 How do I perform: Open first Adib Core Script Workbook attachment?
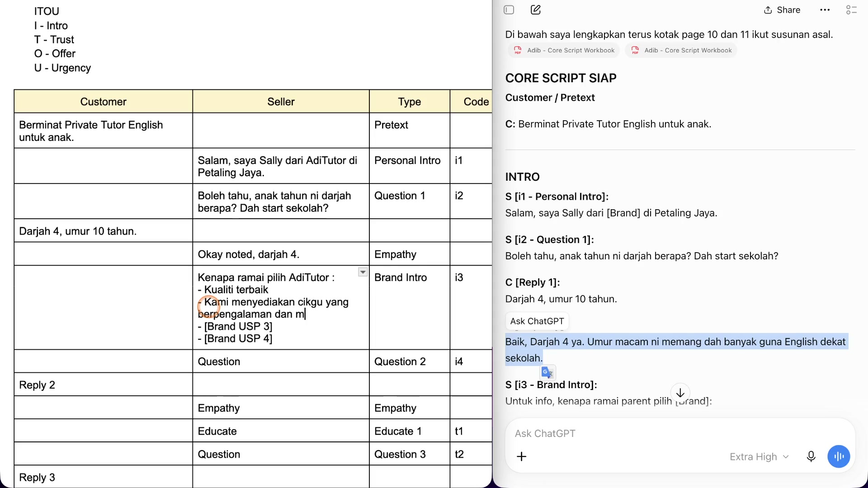(564, 50)
